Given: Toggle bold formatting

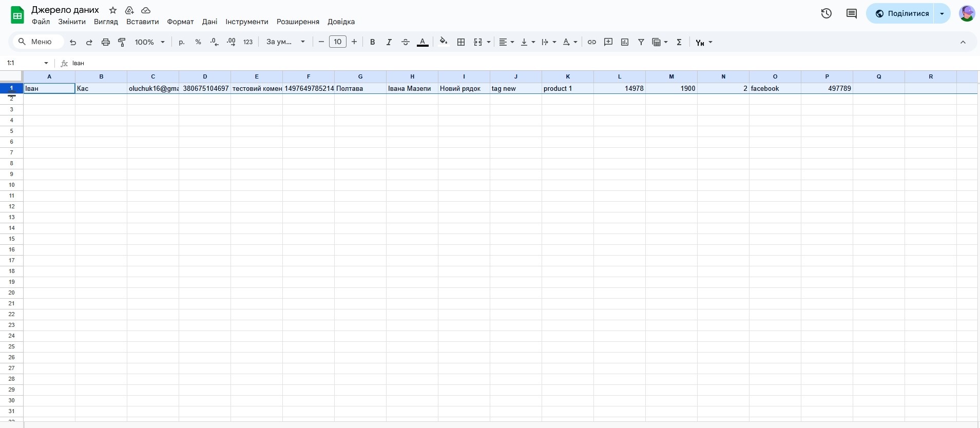Looking at the screenshot, I should click(x=373, y=42).
